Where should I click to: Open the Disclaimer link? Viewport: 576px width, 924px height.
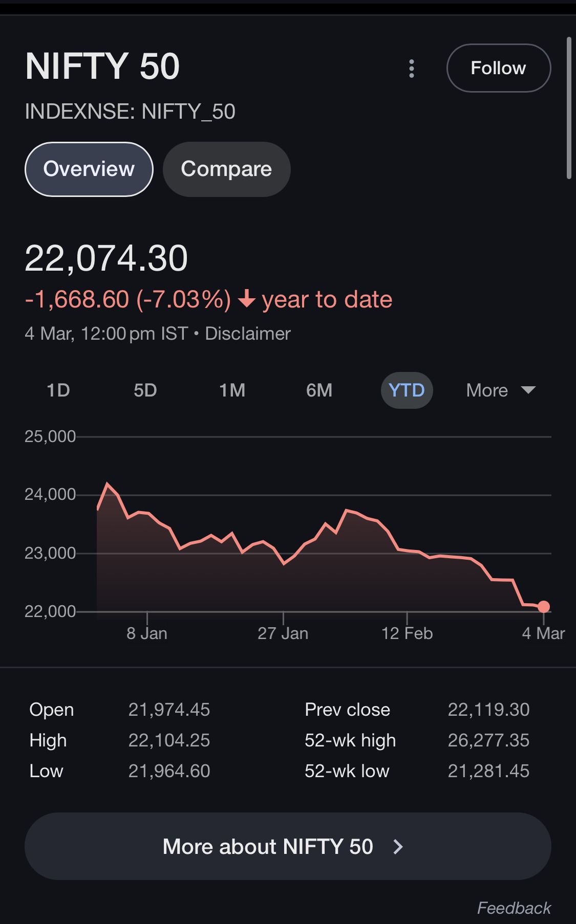[x=248, y=334]
